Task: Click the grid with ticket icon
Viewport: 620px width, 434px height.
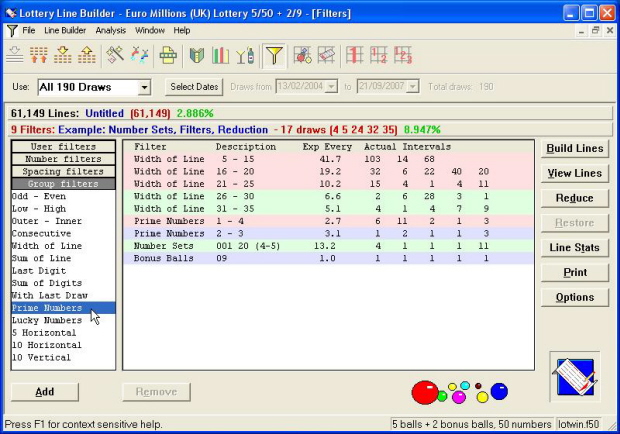Action: [326, 55]
